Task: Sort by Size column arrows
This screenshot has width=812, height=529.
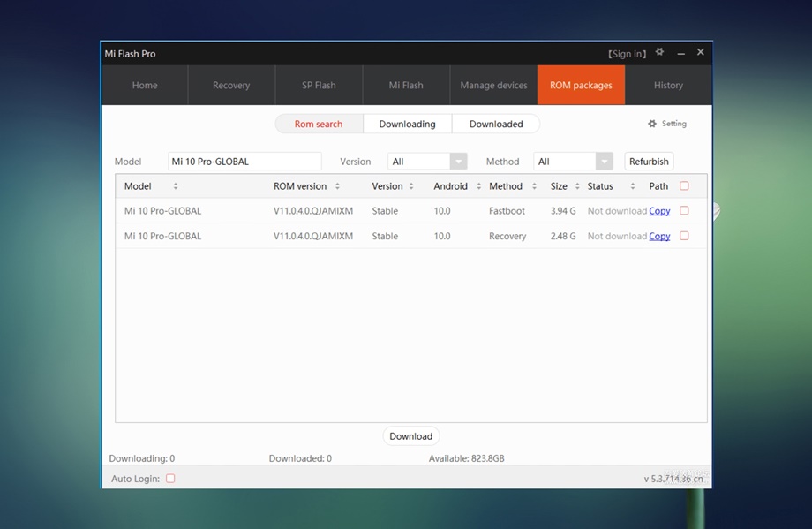Action: point(577,186)
